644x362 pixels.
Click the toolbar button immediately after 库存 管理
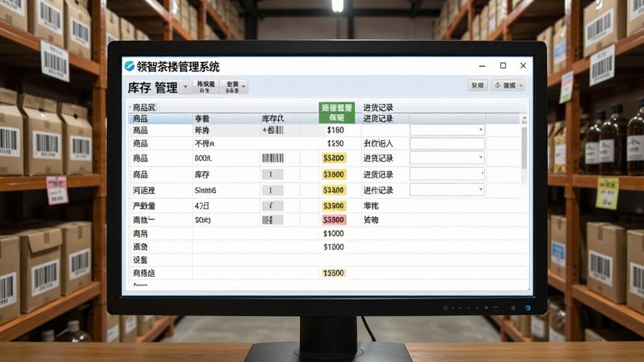click(206, 86)
